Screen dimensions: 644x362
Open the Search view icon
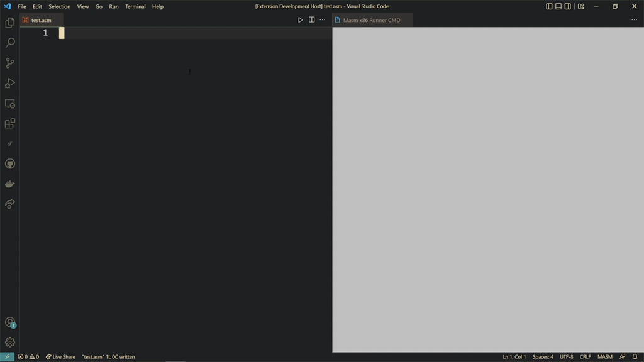[9, 43]
